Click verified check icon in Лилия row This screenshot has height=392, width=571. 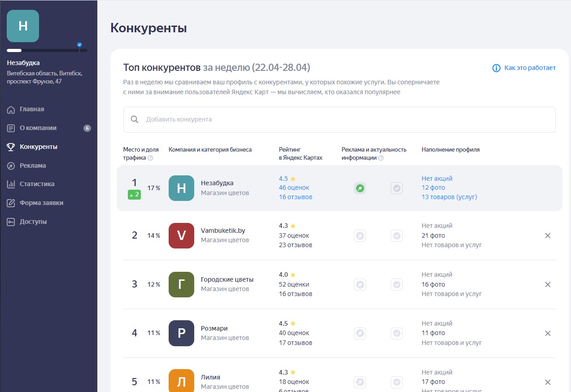(x=397, y=382)
